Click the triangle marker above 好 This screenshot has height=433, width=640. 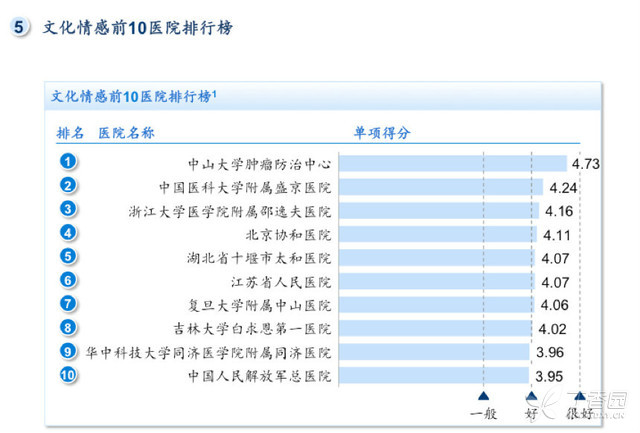click(531, 396)
